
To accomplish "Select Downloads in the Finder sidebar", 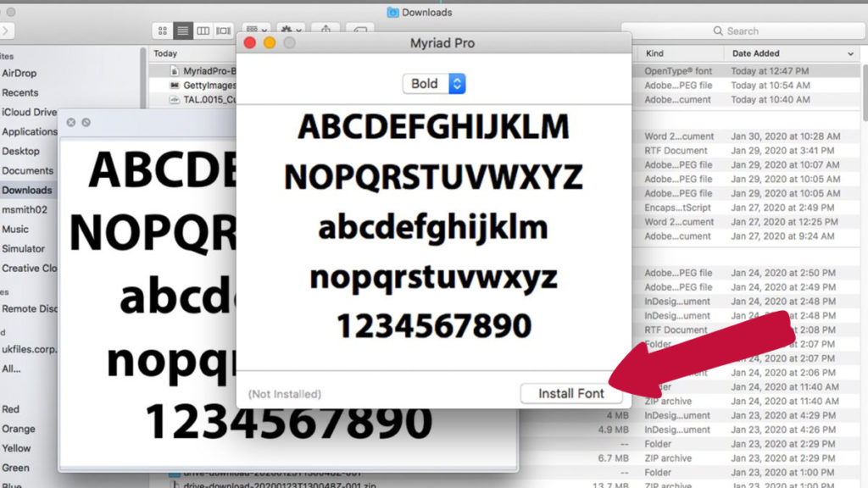I will point(26,190).
